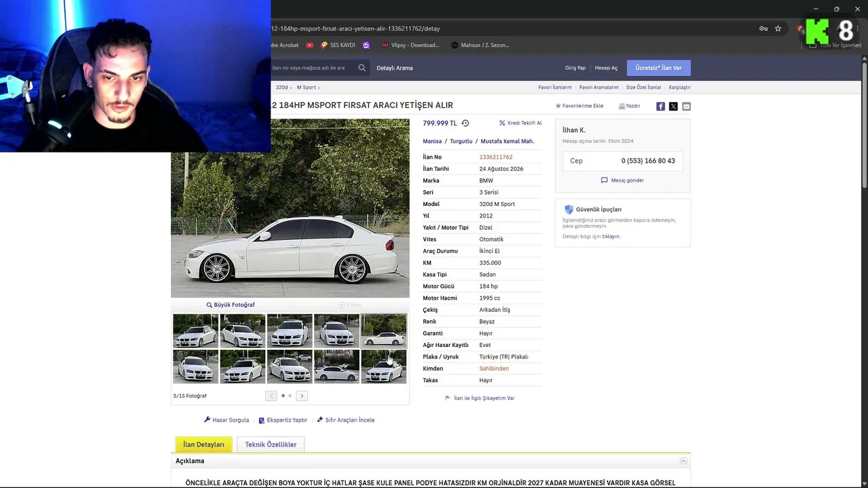Collapse the Açıklama section
The width and height of the screenshot is (868, 488).
coord(684,461)
